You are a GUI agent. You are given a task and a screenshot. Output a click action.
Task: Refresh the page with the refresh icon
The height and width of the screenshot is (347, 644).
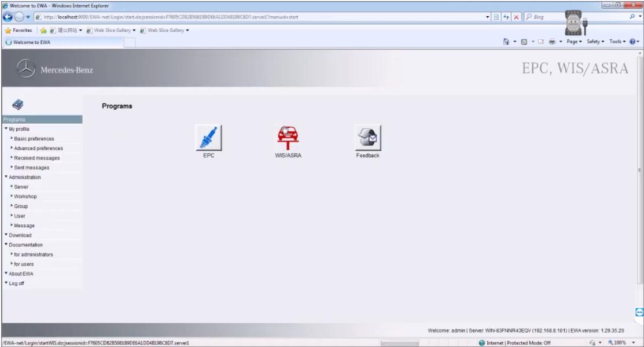click(506, 17)
